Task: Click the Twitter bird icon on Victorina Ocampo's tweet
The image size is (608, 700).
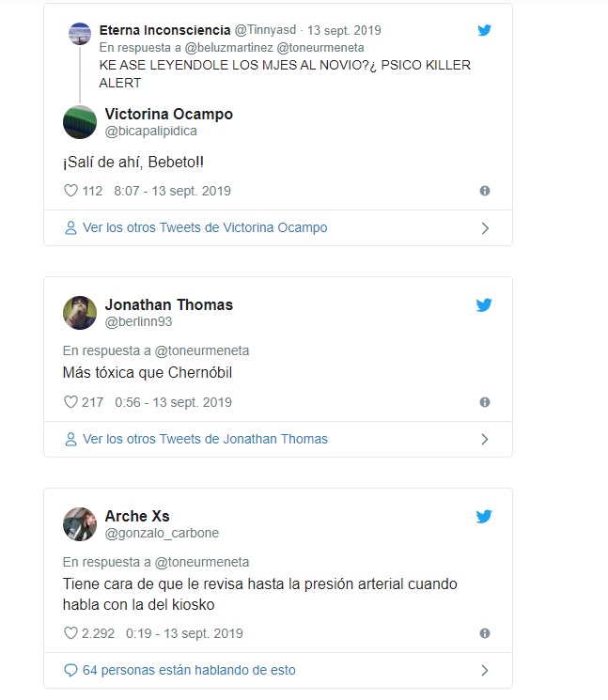Action: pos(484,30)
